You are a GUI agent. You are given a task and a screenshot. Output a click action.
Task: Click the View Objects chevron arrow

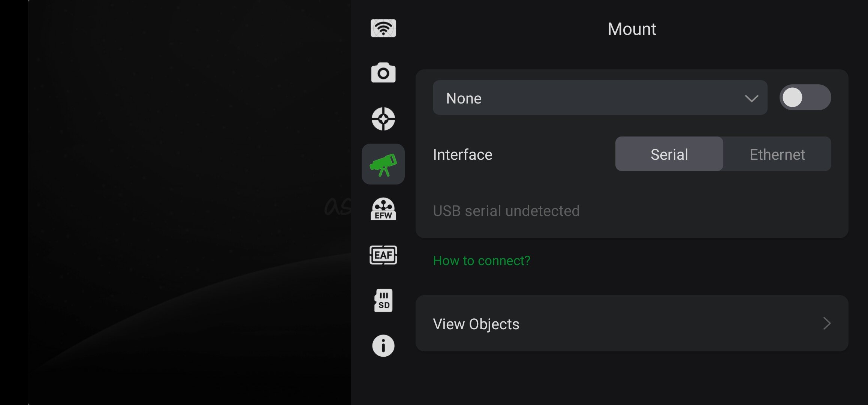click(x=827, y=323)
